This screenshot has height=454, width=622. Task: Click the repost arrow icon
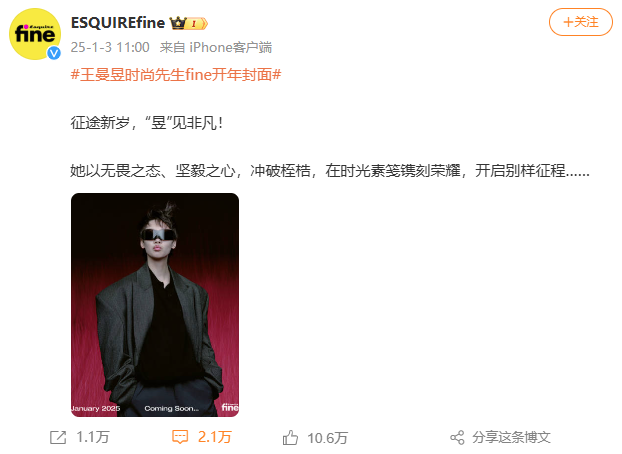click(x=58, y=437)
